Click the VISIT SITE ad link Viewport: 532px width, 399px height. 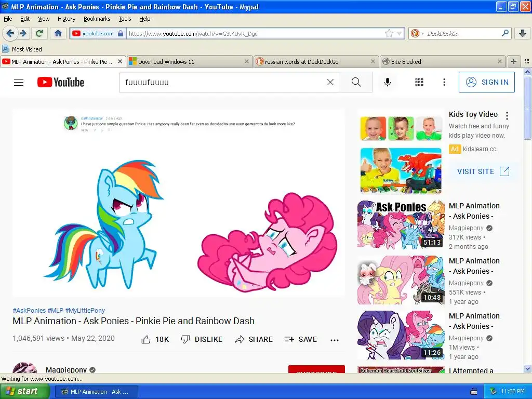[x=483, y=171]
